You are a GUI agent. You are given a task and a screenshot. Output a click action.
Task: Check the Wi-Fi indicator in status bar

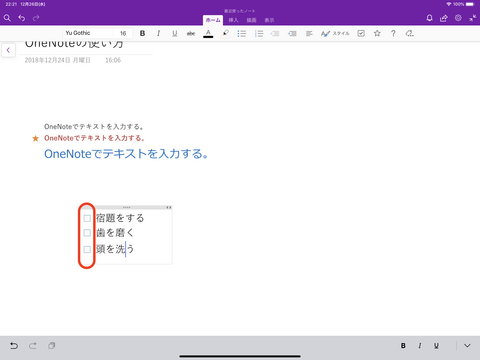449,4
